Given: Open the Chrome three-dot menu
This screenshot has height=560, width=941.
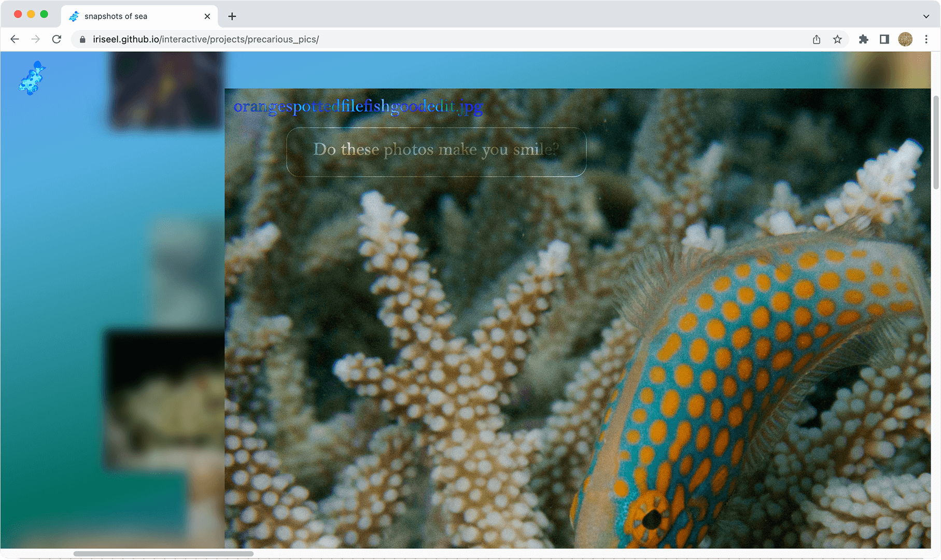Looking at the screenshot, I should coord(926,39).
